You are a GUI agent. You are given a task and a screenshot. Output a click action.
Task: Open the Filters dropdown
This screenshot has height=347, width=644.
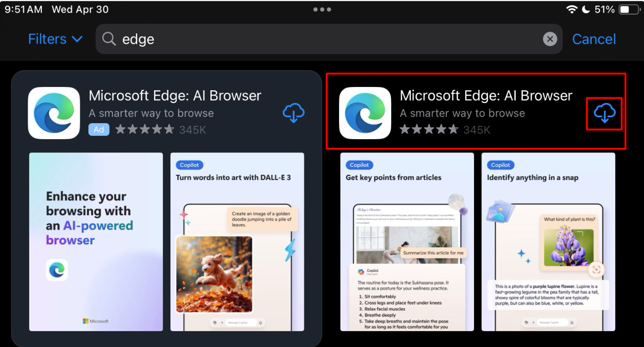tap(55, 39)
